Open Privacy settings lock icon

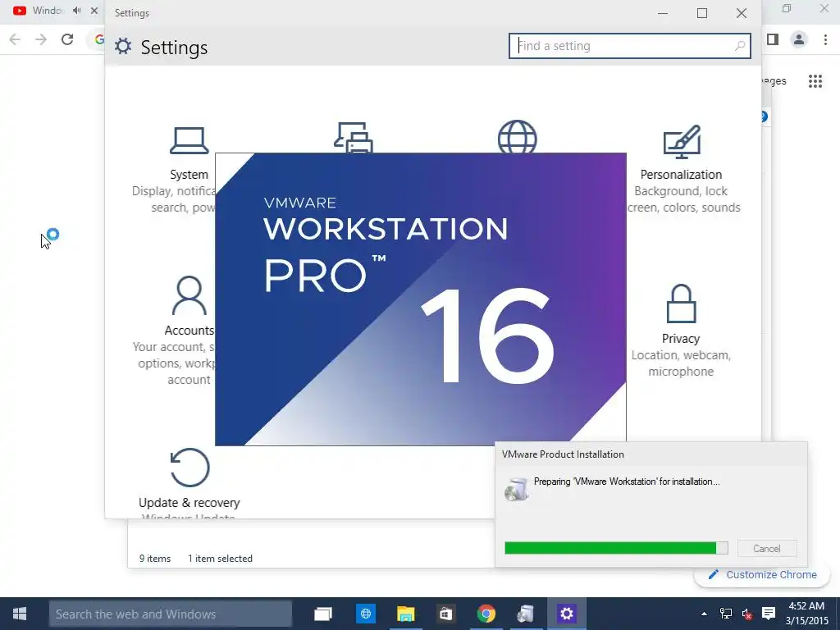(681, 304)
